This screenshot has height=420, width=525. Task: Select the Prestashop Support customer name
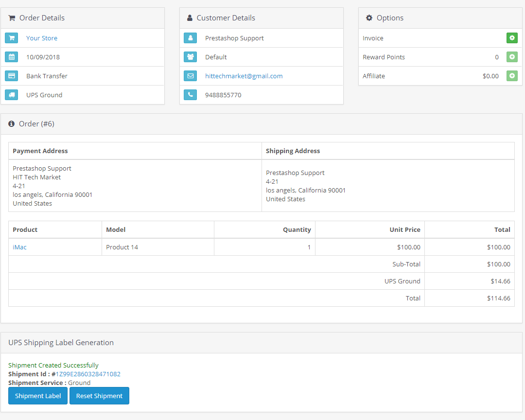pos(234,38)
